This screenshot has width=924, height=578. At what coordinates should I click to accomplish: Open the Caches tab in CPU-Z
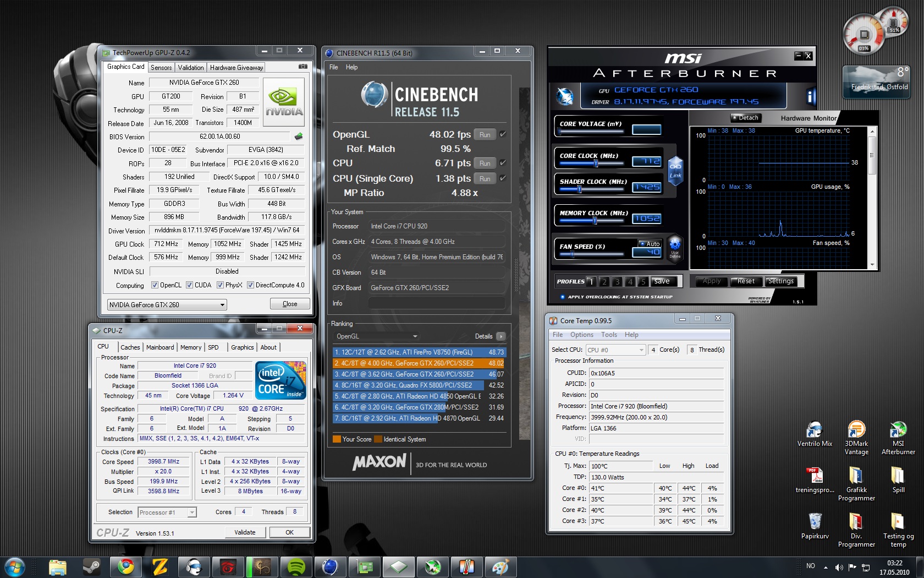[130, 347]
